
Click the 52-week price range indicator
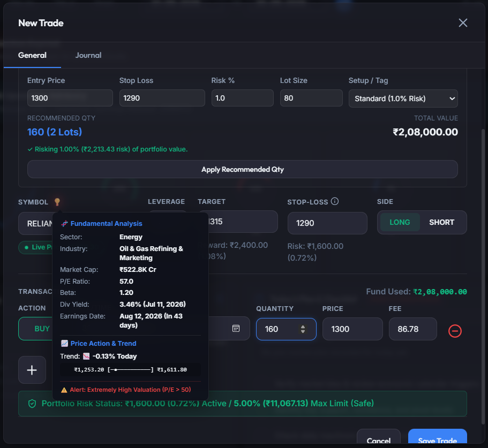pos(130,370)
